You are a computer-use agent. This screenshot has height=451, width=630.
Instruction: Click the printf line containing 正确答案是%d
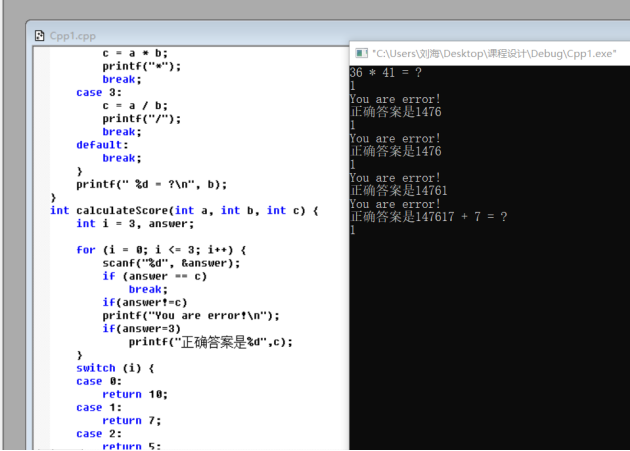click(211, 342)
